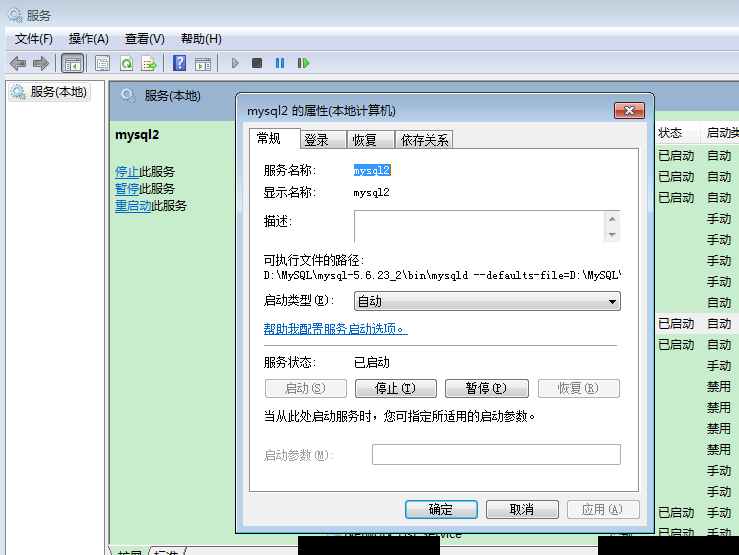Click the services gear icon in title bar
Viewport: 739px width, 555px height.
[x=15, y=15]
